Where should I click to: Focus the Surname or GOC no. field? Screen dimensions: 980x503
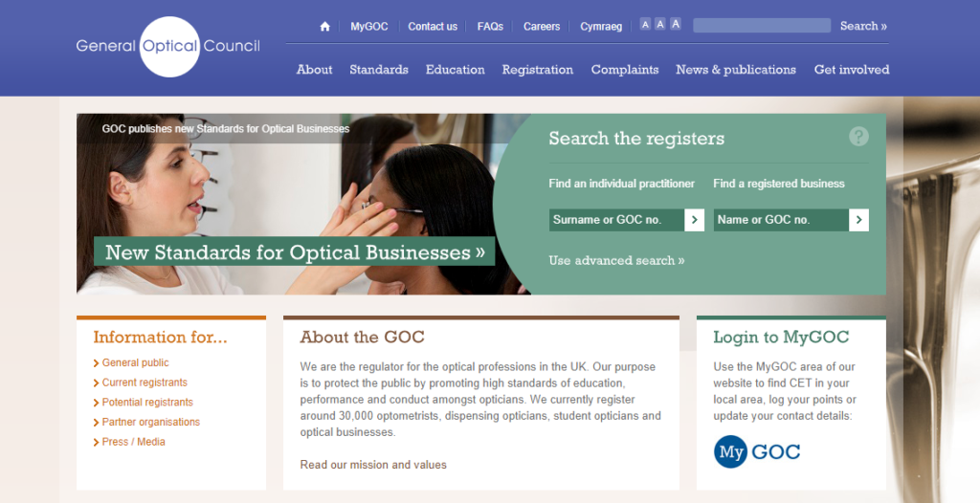click(x=617, y=220)
